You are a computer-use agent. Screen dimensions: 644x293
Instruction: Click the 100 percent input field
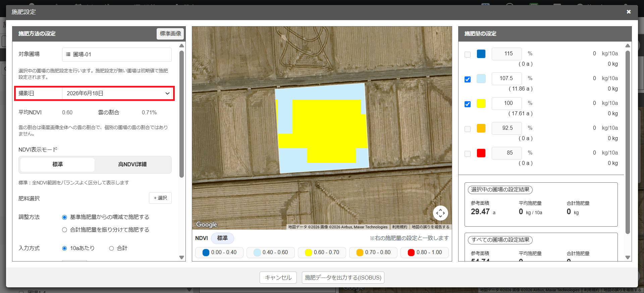coord(507,103)
